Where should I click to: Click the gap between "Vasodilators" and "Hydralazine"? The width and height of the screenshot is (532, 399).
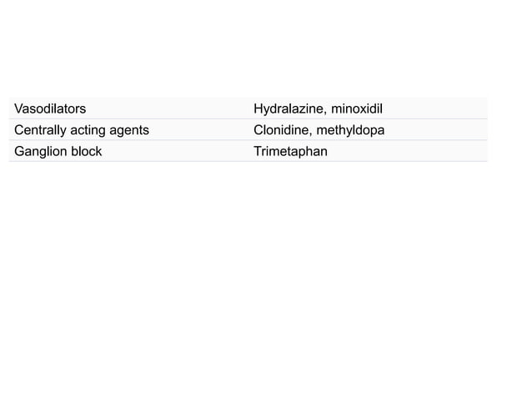click(167, 109)
